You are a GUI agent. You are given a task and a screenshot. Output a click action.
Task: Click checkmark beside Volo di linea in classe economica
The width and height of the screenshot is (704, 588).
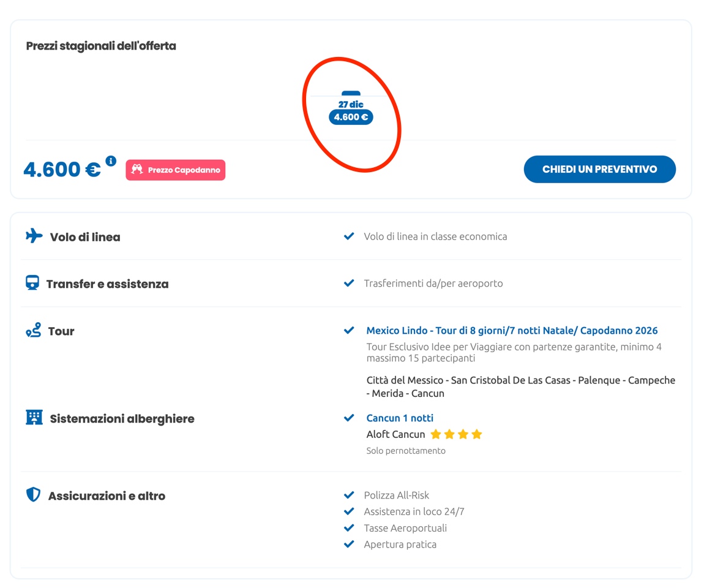[x=349, y=236]
